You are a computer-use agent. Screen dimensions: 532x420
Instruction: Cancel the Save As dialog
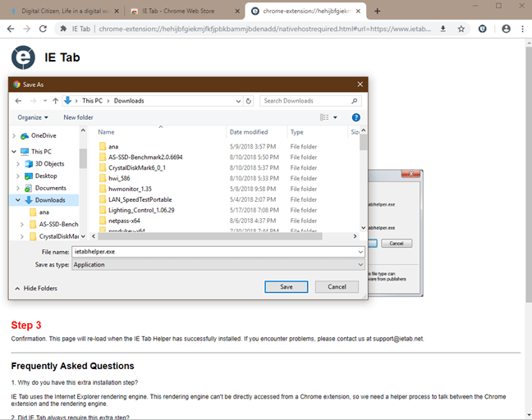click(337, 287)
